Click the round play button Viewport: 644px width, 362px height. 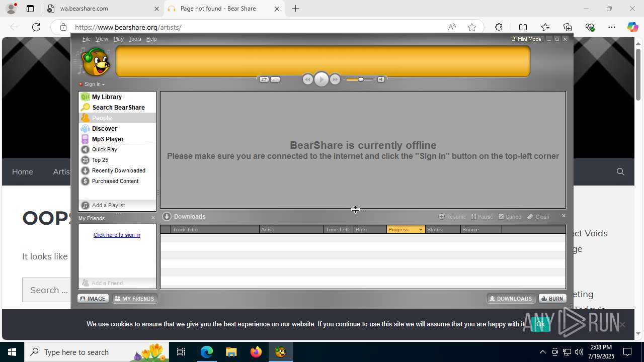pos(321,79)
